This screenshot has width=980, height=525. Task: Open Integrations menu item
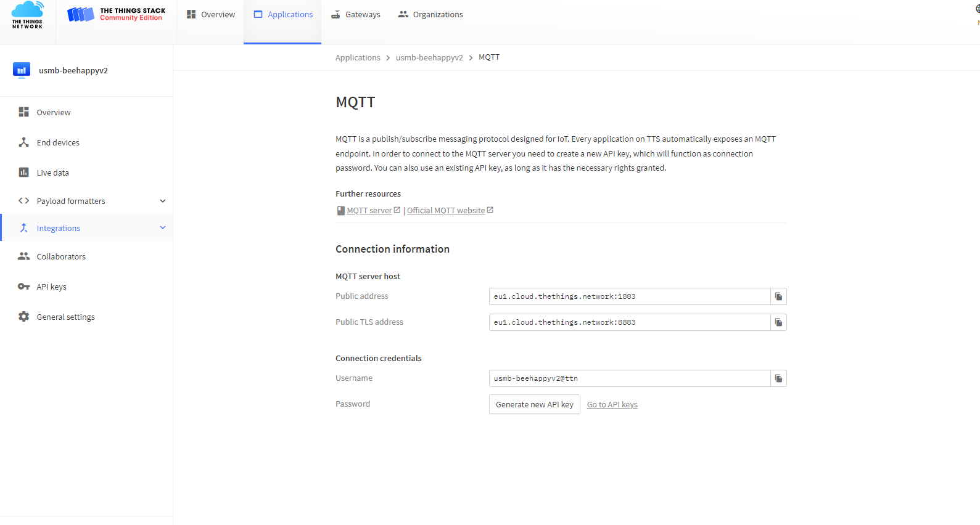click(x=86, y=228)
